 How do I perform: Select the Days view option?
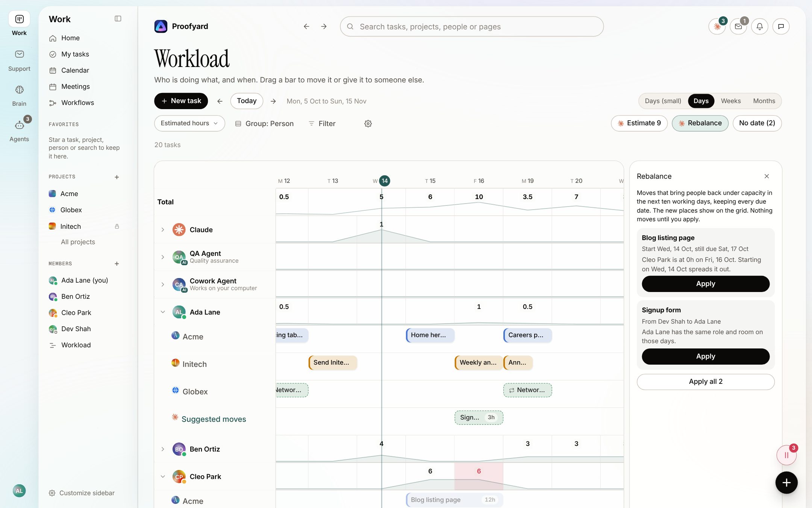(701, 101)
